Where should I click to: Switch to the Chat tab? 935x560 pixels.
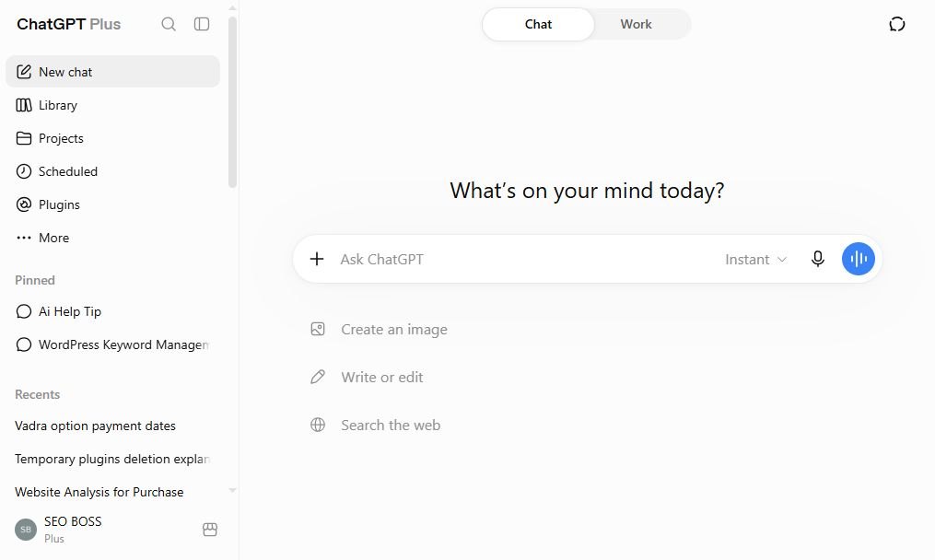tap(538, 25)
